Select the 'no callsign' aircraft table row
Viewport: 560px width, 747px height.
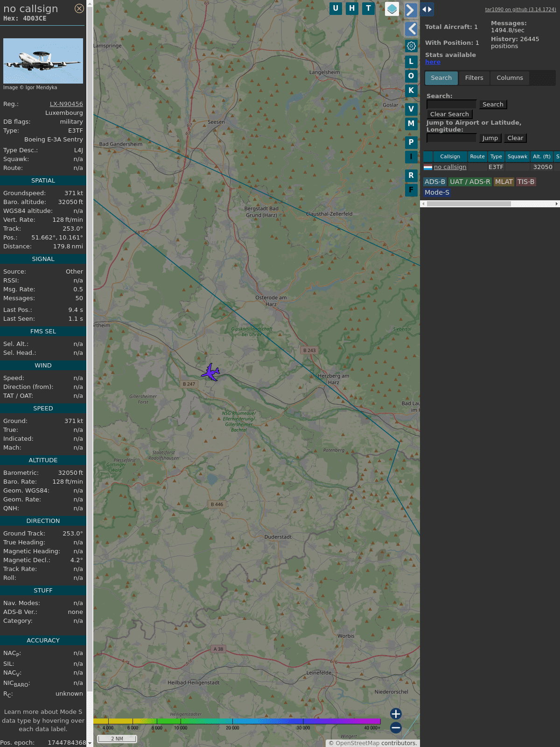(491, 167)
